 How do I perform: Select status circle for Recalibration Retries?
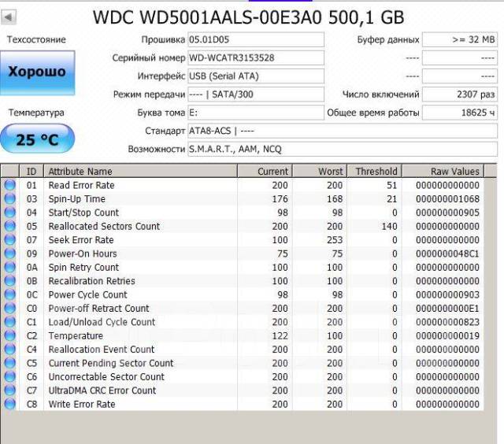pos(10,281)
